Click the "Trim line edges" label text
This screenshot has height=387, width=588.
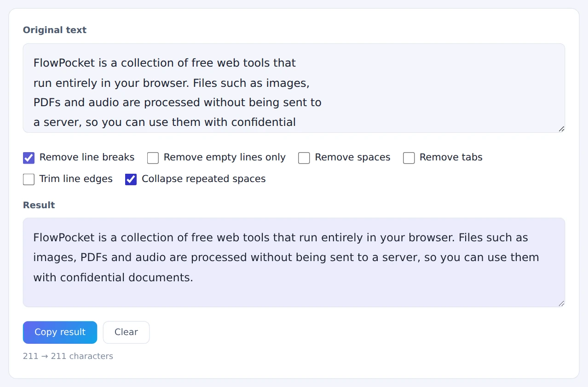click(x=76, y=179)
